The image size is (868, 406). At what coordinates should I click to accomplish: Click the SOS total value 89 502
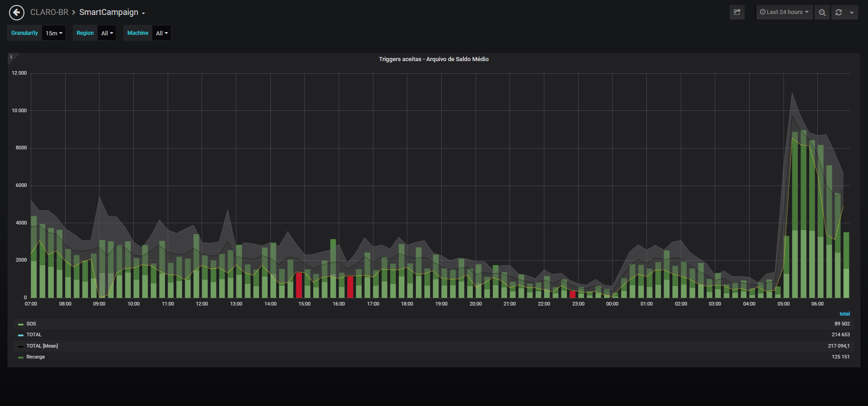(842, 324)
